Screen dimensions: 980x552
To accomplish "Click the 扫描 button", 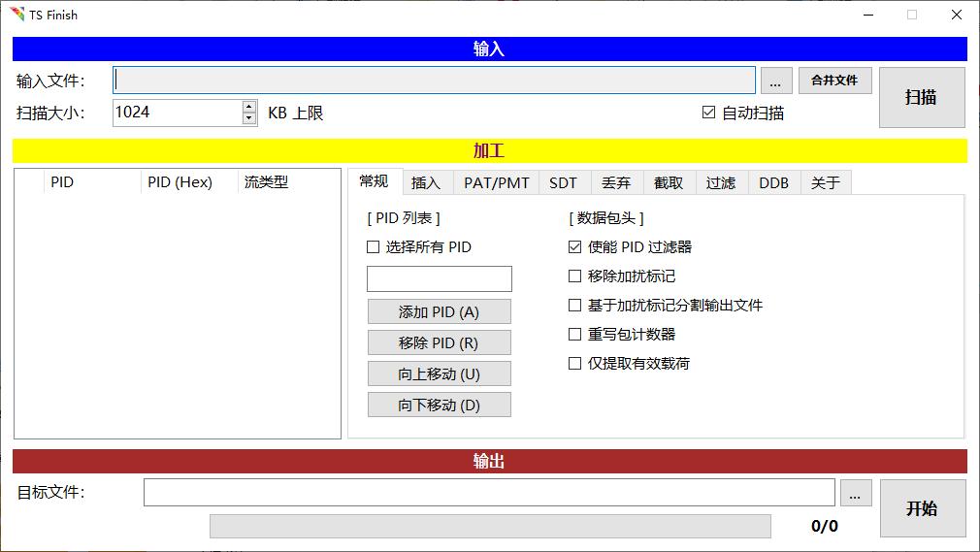I will 922,97.
